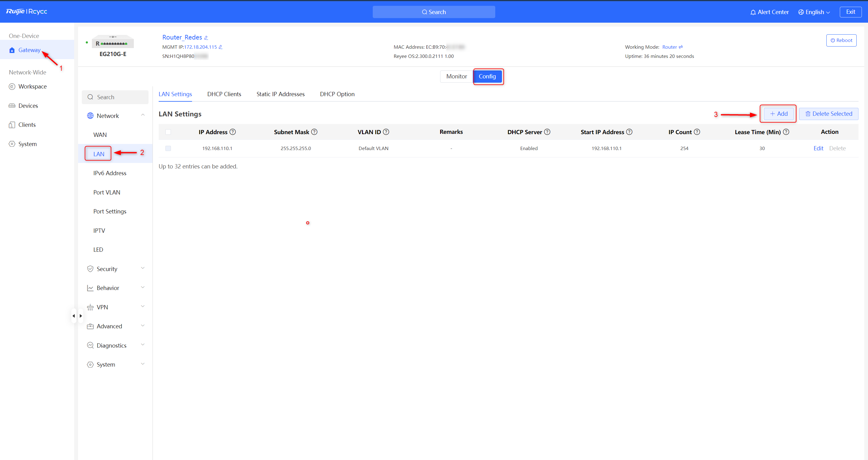Switch to the DHCP Clients tab
Screen dimensions: 868x460
point(224,94)
